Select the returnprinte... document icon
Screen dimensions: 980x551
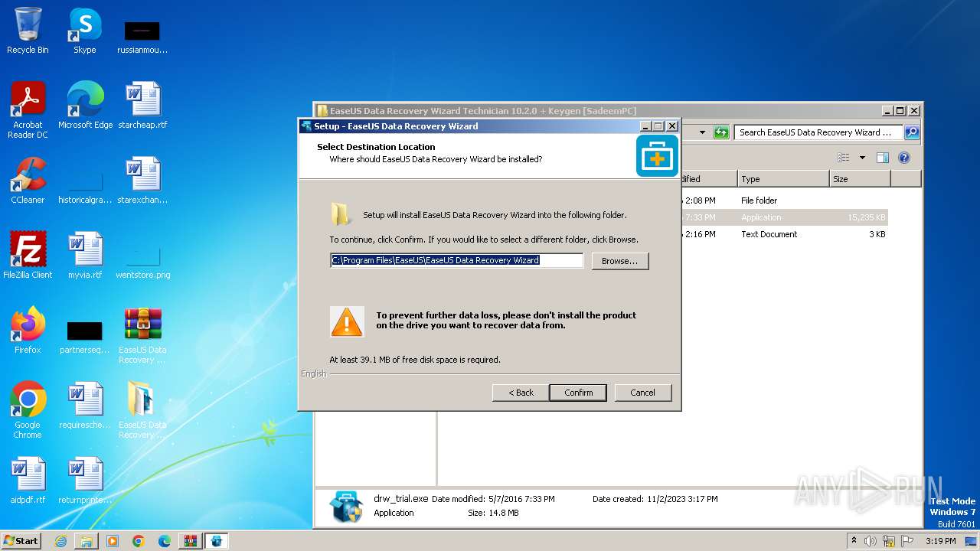[85, 480]
